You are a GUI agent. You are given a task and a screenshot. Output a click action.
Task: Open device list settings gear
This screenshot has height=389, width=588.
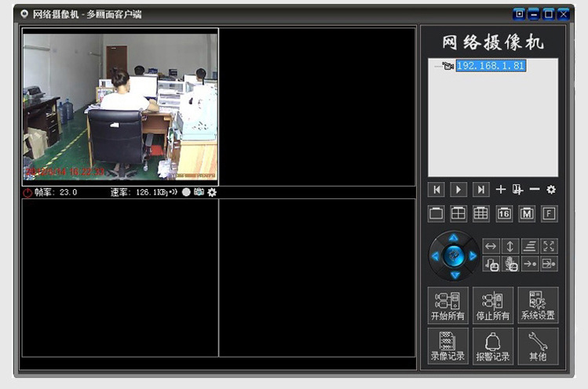551,190
